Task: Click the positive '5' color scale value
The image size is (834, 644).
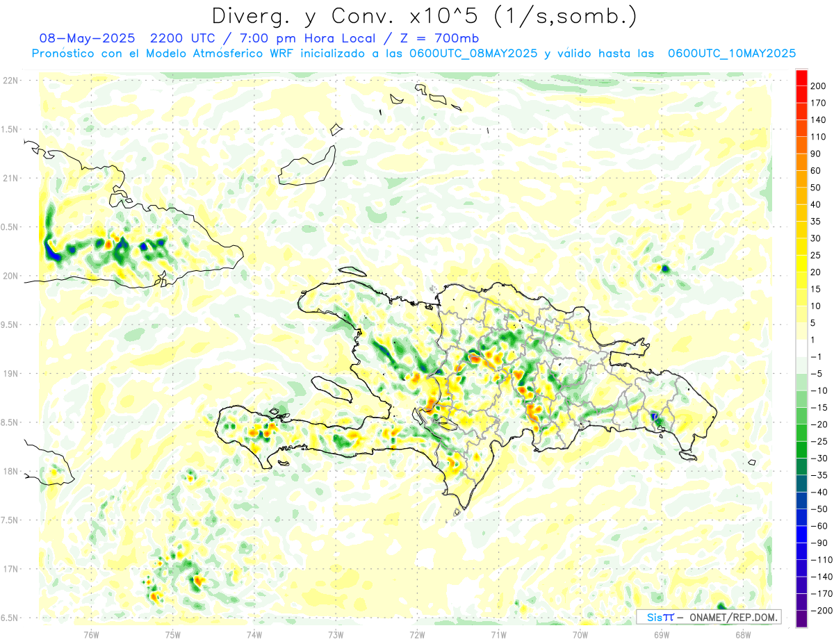Action: tap(813, 323)
